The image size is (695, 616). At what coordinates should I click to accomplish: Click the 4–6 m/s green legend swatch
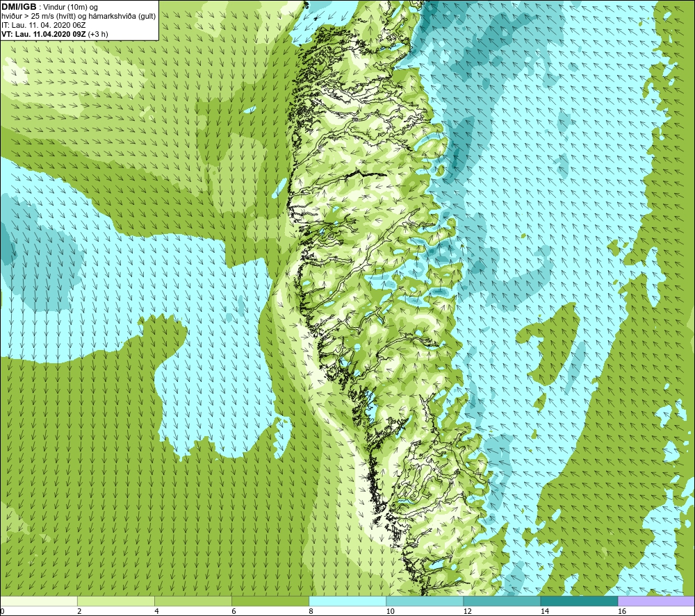(x=193, y=601)
